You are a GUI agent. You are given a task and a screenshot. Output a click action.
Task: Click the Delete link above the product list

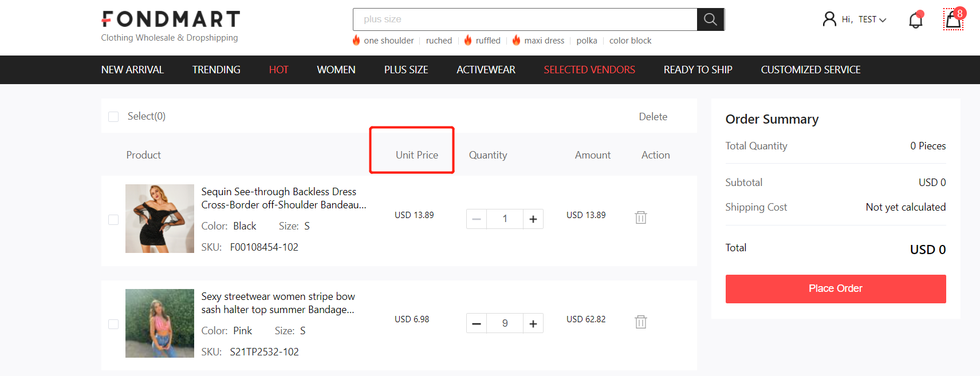[x=652, y=117]
